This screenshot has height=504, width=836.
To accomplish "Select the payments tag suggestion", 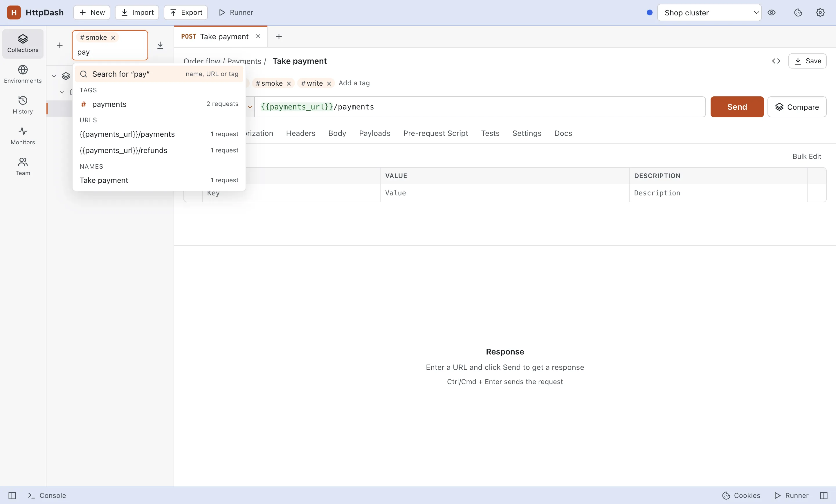I will coord(159,104).
